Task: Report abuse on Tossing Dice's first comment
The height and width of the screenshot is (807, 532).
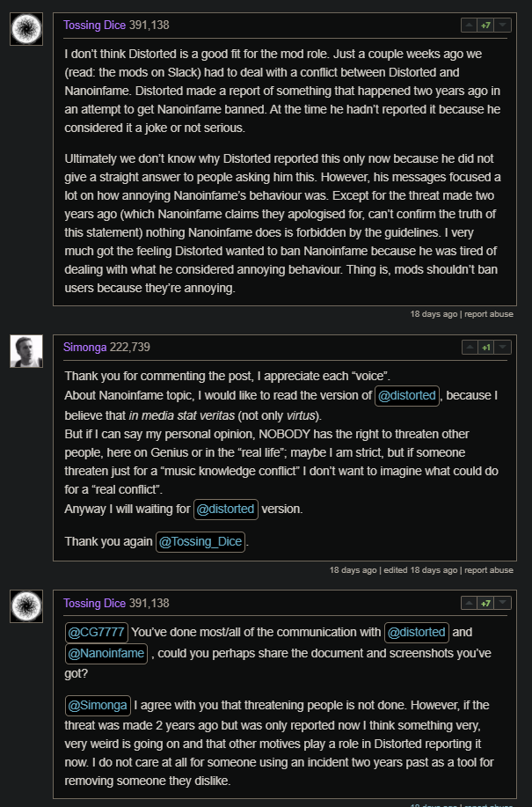Action: (x=489, y=314)
